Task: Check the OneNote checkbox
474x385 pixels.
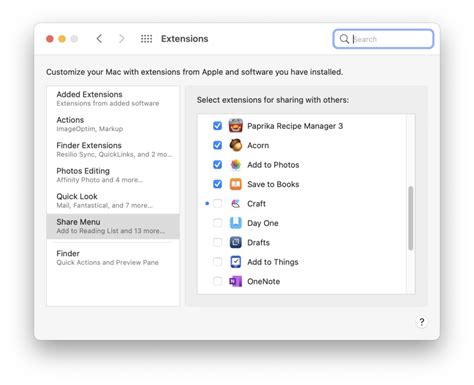Action: [217, 281]
